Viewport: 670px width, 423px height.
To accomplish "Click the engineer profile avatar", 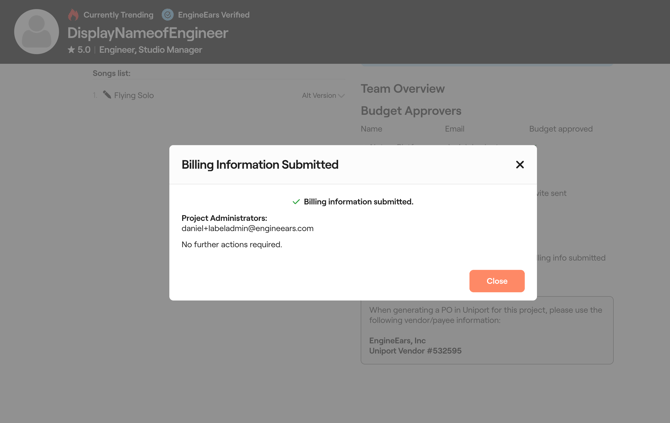I will point(36,32).
